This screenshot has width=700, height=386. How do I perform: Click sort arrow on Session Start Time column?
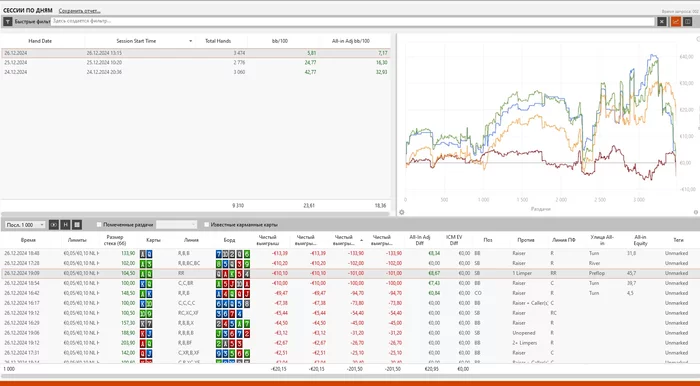point(191,41)
